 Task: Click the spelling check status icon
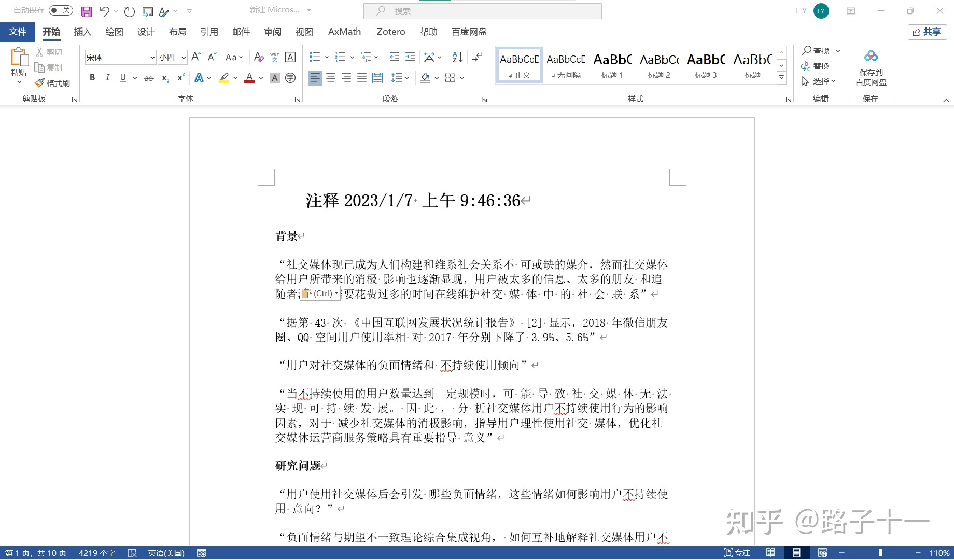tap(132, 553)
